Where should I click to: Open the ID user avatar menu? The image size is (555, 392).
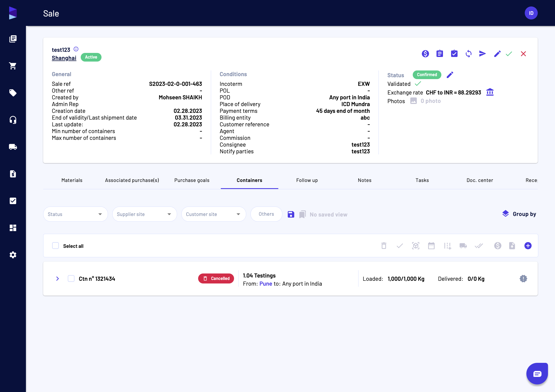(x=531, y=13)
